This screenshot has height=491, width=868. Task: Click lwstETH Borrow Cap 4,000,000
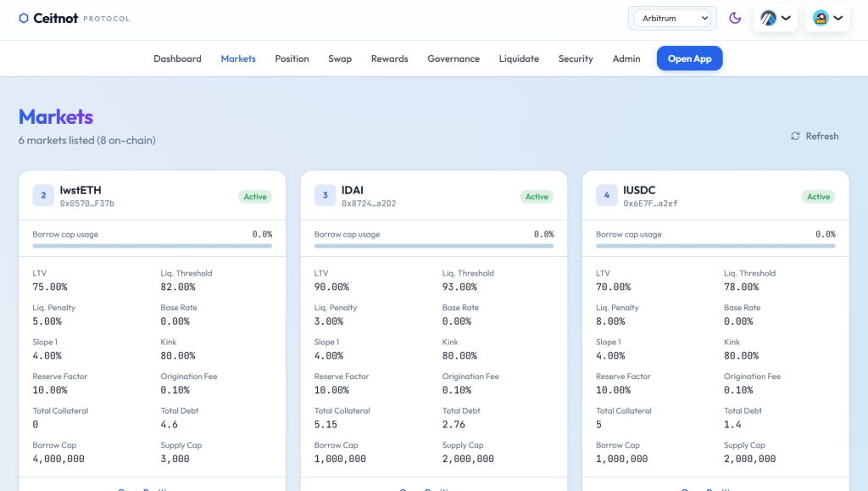pos(58,459)
